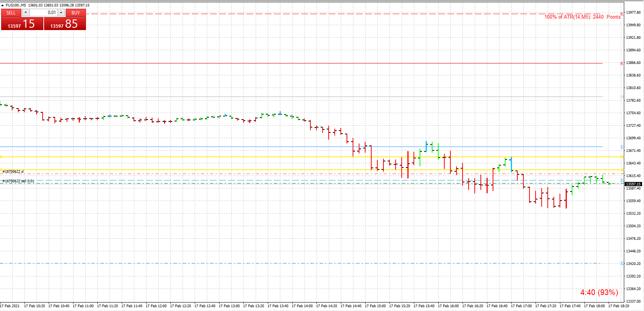This screenshot has height=311, width=644.
Task: Click the SELL button
Action: pyautogui.click(x=11, y=13)
